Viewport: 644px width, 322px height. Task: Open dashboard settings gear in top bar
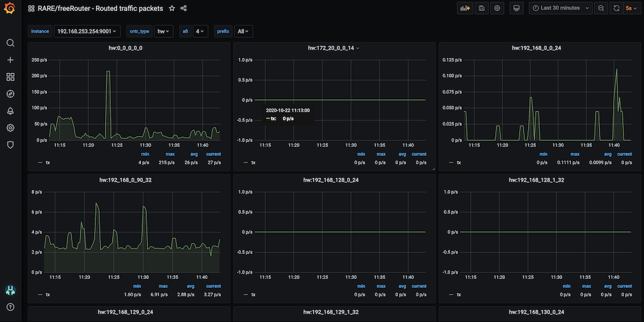[497, 8]
